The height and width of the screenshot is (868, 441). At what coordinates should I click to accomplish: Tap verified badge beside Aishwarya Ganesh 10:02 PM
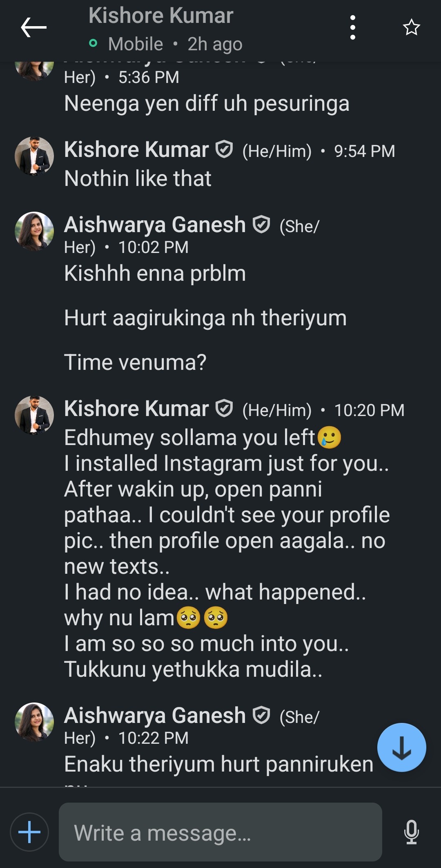(x=261, y=225)
